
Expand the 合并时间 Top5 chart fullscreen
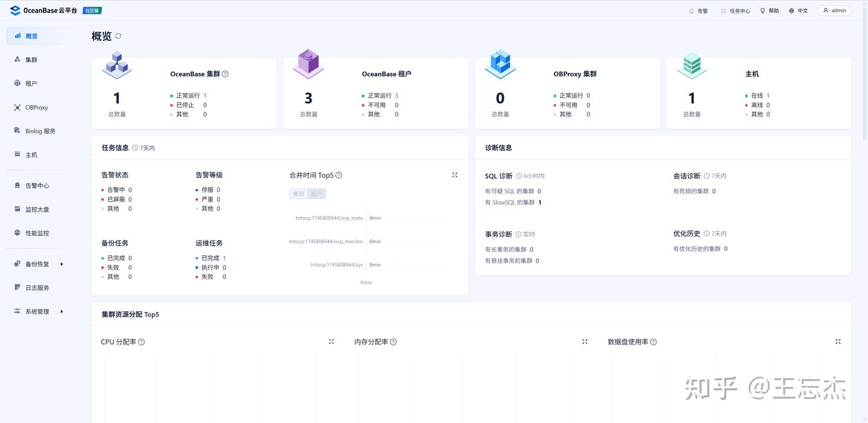pyautogui.click(x=455, y=175)
